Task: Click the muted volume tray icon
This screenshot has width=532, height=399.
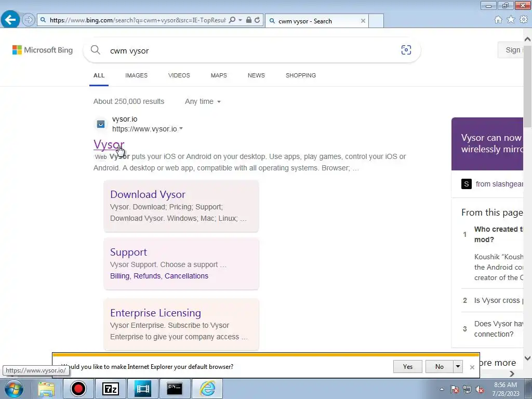Action: [x=480, y=389]
